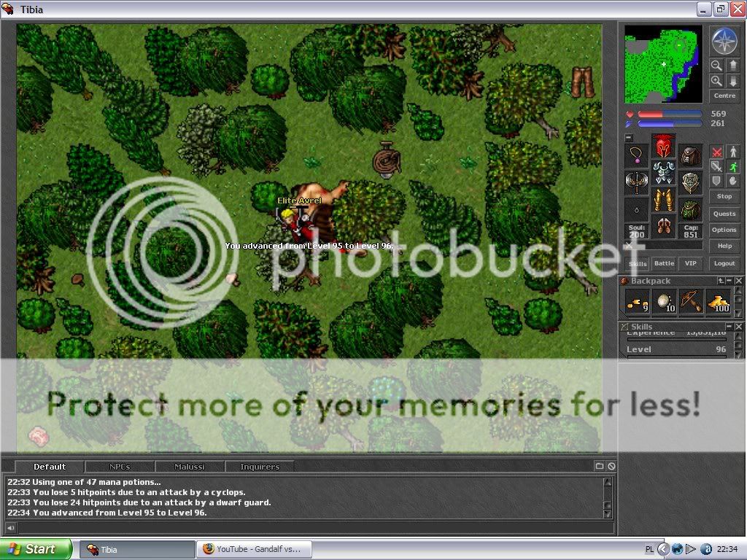Zoom out the minimap

pyautogui.click(x=716, y=65)
